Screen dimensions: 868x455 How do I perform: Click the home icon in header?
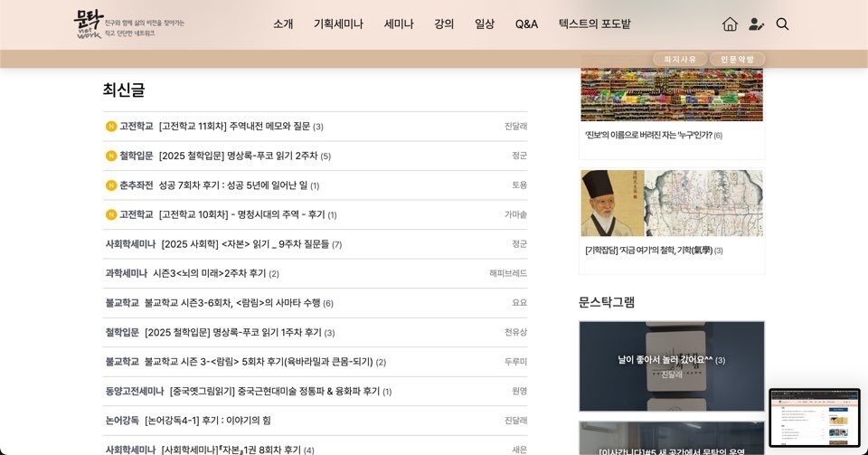pyautogui.click(x=730, y=24)
